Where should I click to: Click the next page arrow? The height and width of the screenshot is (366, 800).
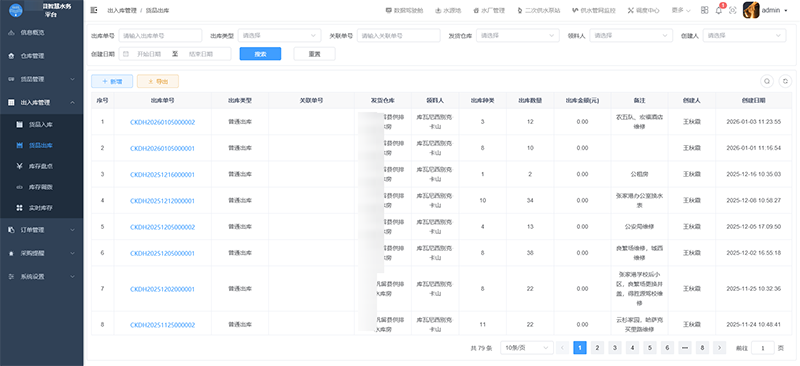pos(719,348)
